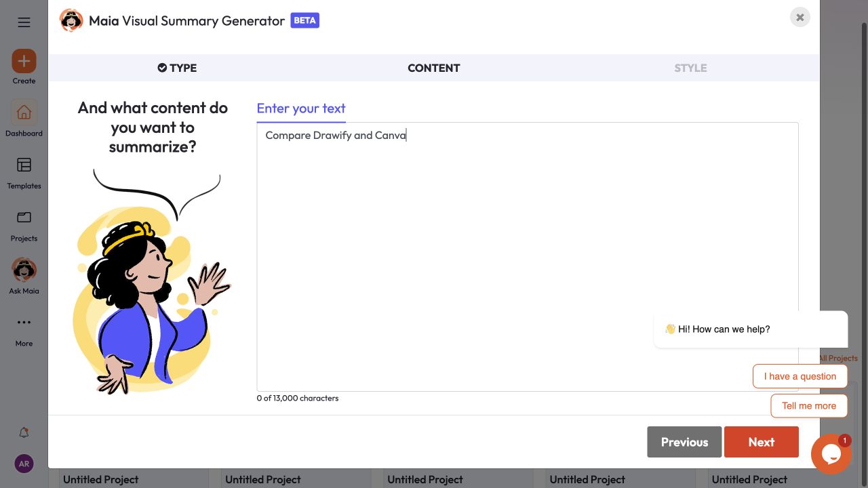Select the CONTENT step

(x=434, y=68)
